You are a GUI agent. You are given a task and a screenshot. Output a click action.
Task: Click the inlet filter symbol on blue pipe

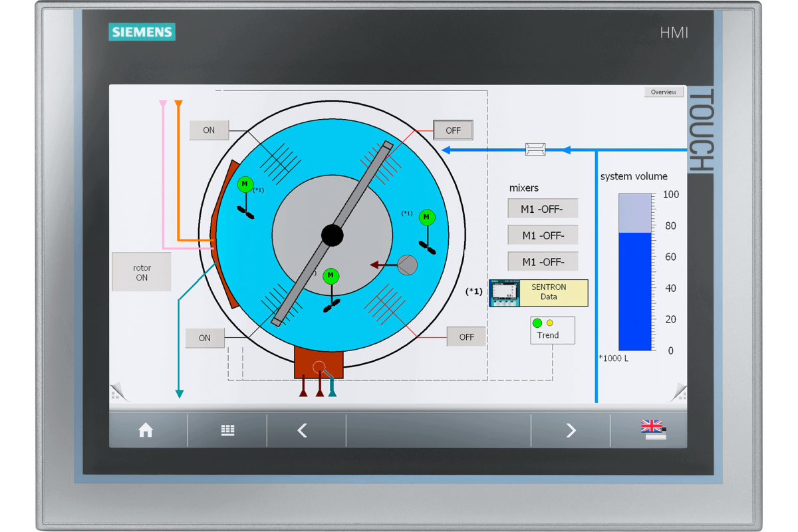pos(535,150)
